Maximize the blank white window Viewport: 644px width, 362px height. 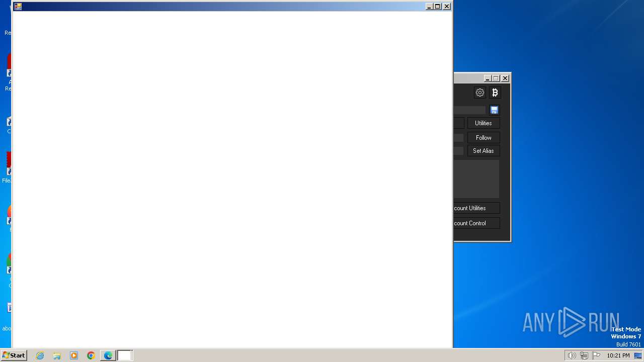pyautogui.click(x=438, y=7)
